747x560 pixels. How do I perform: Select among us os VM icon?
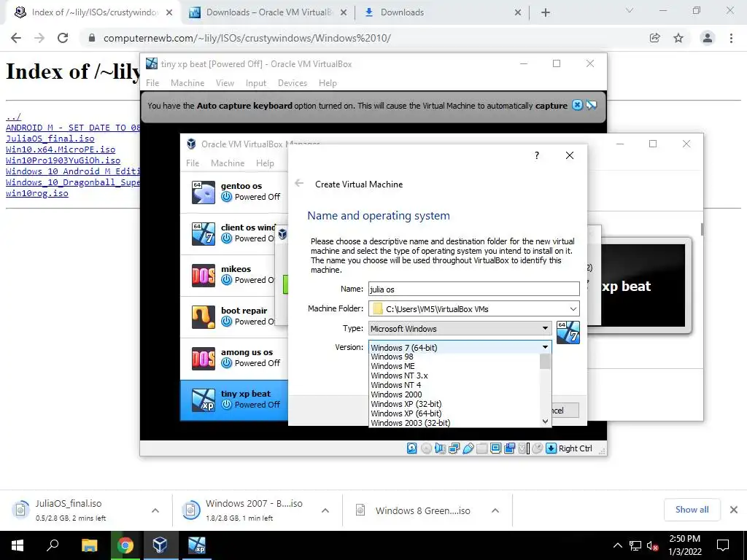pos(204,358)
